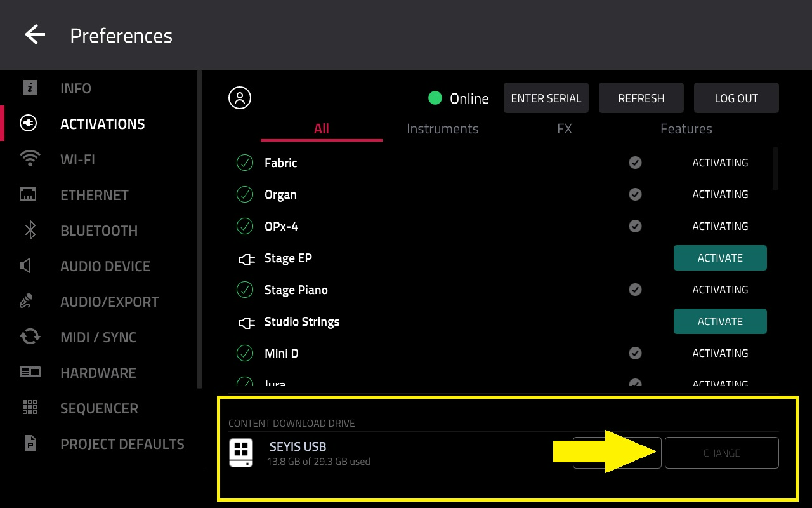Open the Audio/Export microphone icon
The width and height of the screenshot is (812, 508).
point(26,301)
